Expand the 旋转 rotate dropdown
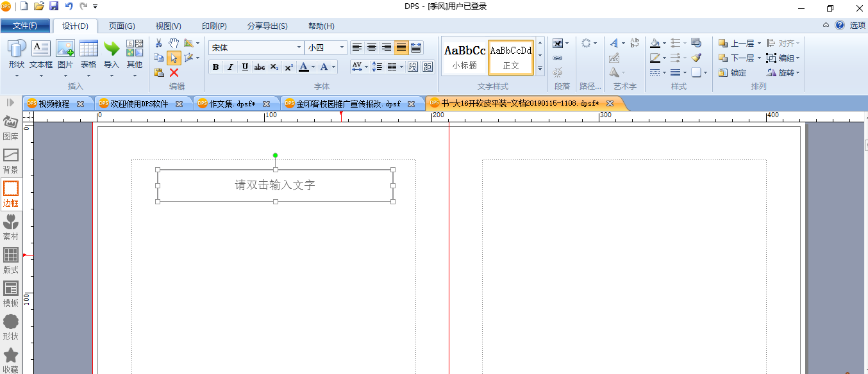 pyautogui.click(x=798, y=73)
